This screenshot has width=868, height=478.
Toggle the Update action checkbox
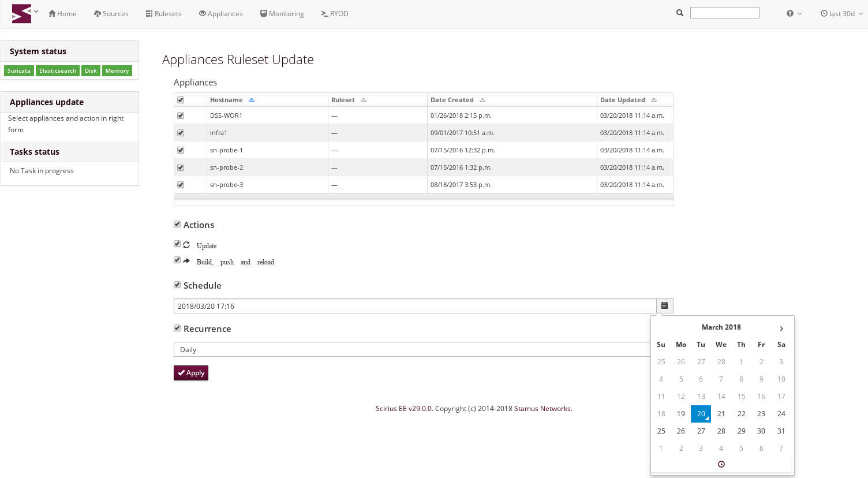(177, 244)
